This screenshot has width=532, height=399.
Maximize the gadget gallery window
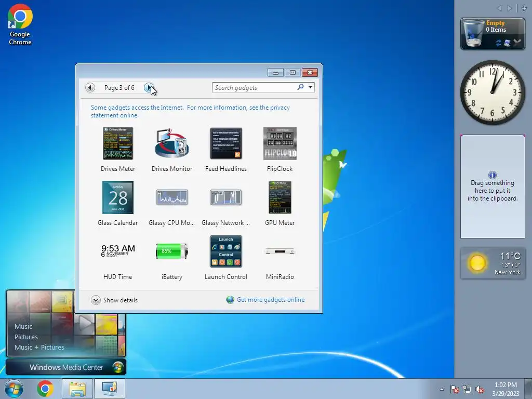[x=292, y=72]
